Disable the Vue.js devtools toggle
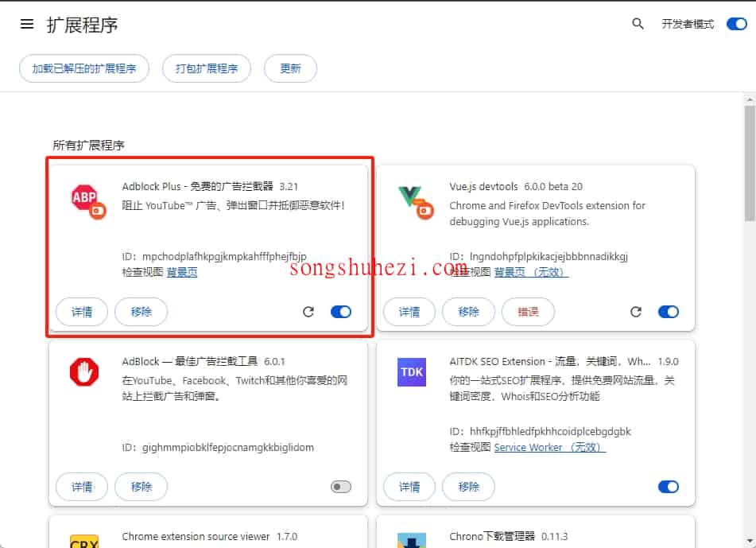The width and height of the screenshot is (756, 548). [669, 312]
